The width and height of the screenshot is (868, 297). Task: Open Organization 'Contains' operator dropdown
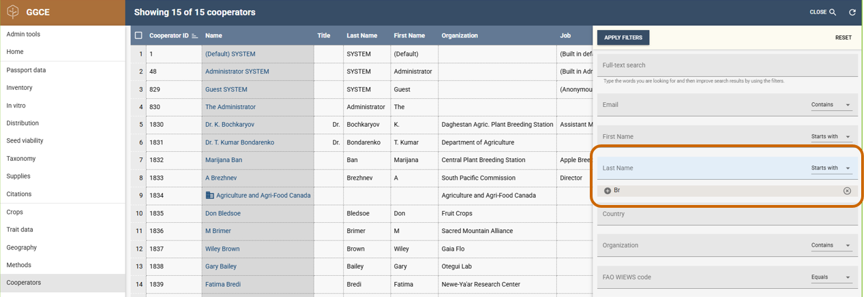(831, 245)
